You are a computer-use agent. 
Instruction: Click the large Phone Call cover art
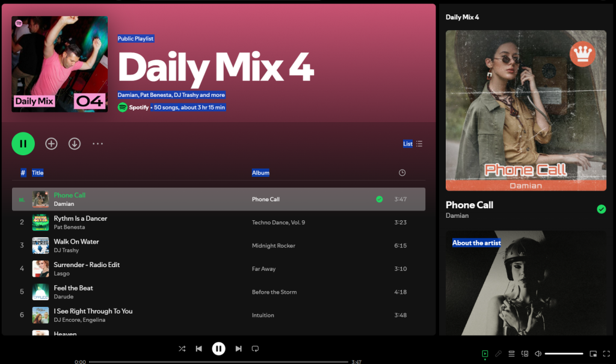coord(526,111)
